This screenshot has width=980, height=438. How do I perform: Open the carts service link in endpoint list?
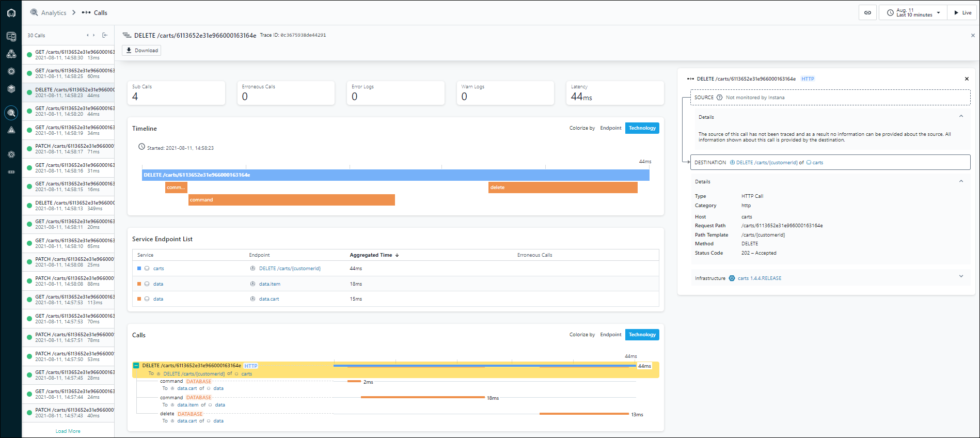[x=159, y=269]
